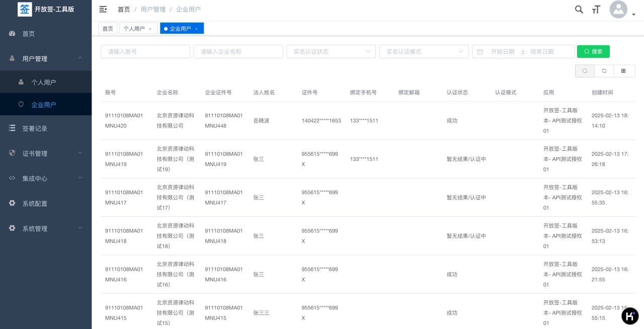Viewport: 644px width, 329px height.
Task: Click the 账号 column header
Action: click(x=111, y=93)
